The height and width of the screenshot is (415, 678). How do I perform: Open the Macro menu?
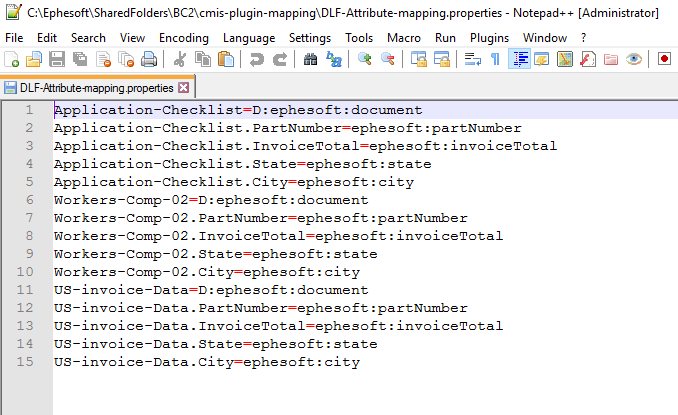(x=404, y=38)
